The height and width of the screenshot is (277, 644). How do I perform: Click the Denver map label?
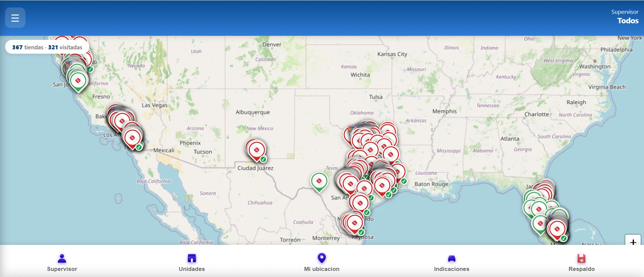click(272, 45)
